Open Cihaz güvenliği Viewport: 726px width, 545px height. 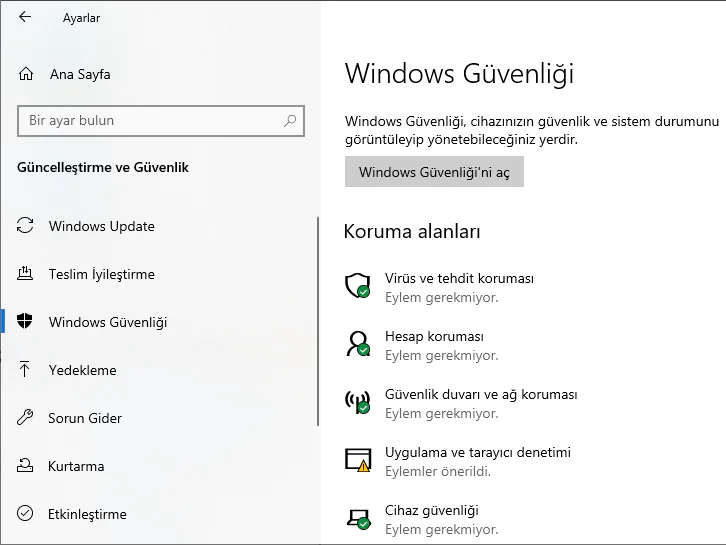pyautogui.click(x=432, y=511)
